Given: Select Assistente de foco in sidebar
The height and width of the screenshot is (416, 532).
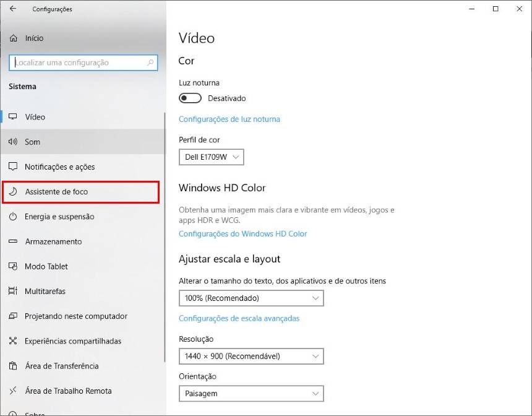Looking at the screenshot, I should pyautogui.click(x=81, y=192).
